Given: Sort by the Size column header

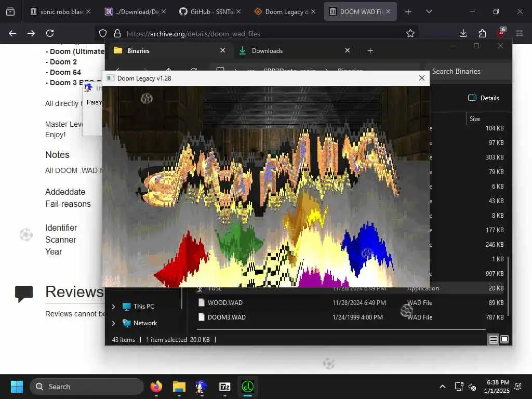Looking at the screenshot, I should [475, 119].
